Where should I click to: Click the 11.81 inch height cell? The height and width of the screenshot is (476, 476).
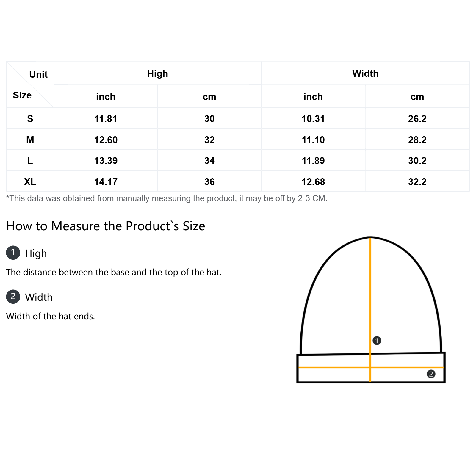(x=106, y=119)
